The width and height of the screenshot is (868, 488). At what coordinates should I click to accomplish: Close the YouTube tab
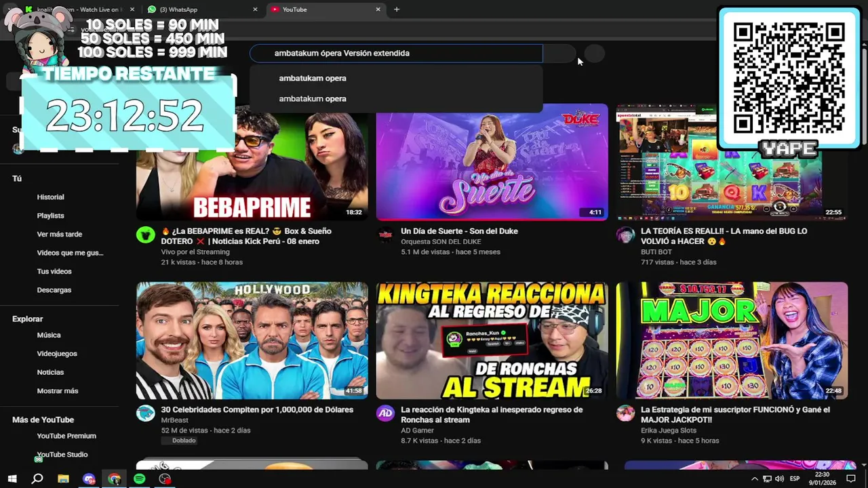pos(378,9)
